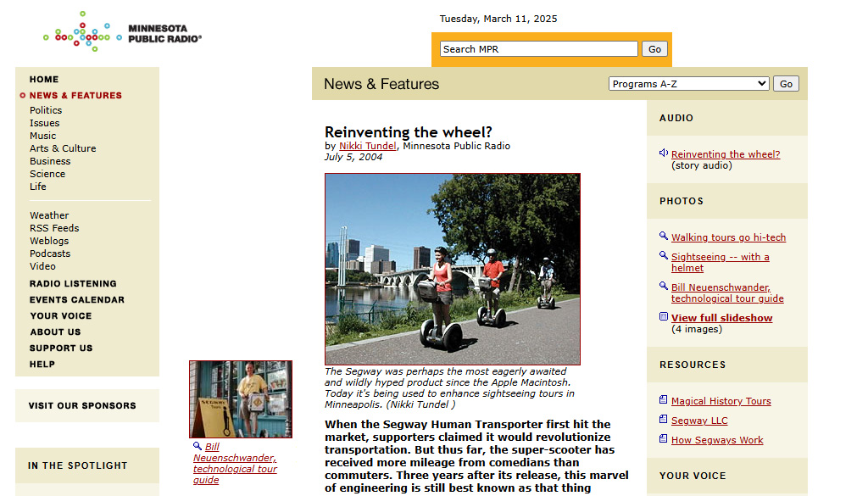Screen dimensions: 868x496
Task: Click the article headline Reinventing the wheel?
Action: [x=408, y=131]
